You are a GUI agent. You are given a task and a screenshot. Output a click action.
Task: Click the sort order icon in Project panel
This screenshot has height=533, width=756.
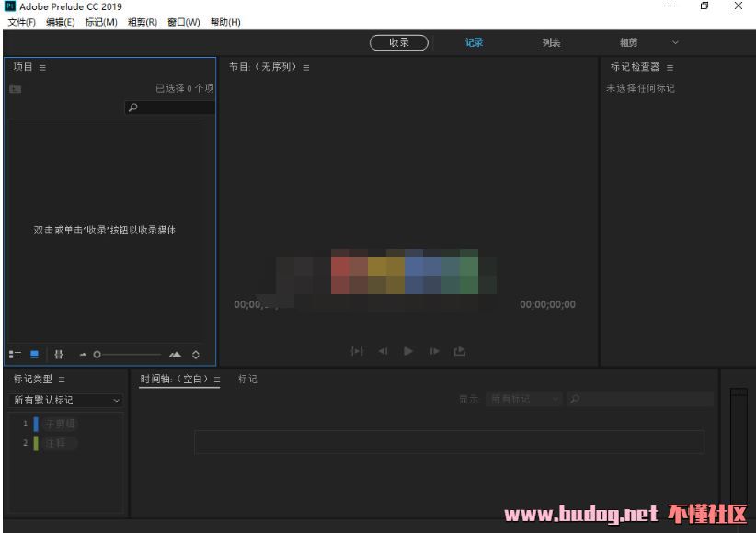pos(195,355)
